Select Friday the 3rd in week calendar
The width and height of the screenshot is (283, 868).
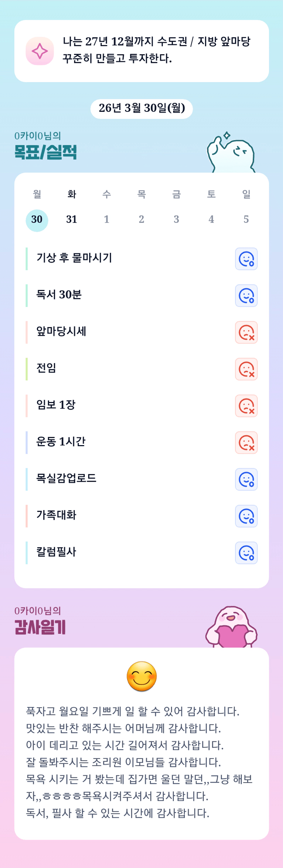click(176, 220)
